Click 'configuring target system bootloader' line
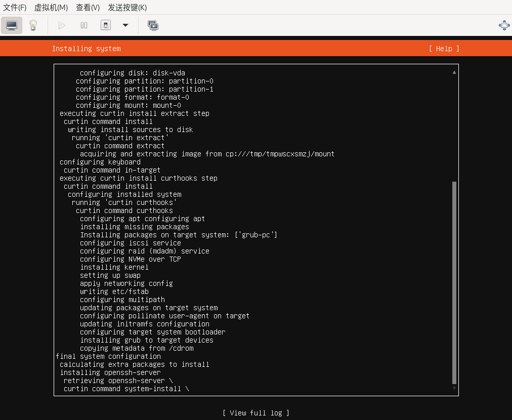 152,332
